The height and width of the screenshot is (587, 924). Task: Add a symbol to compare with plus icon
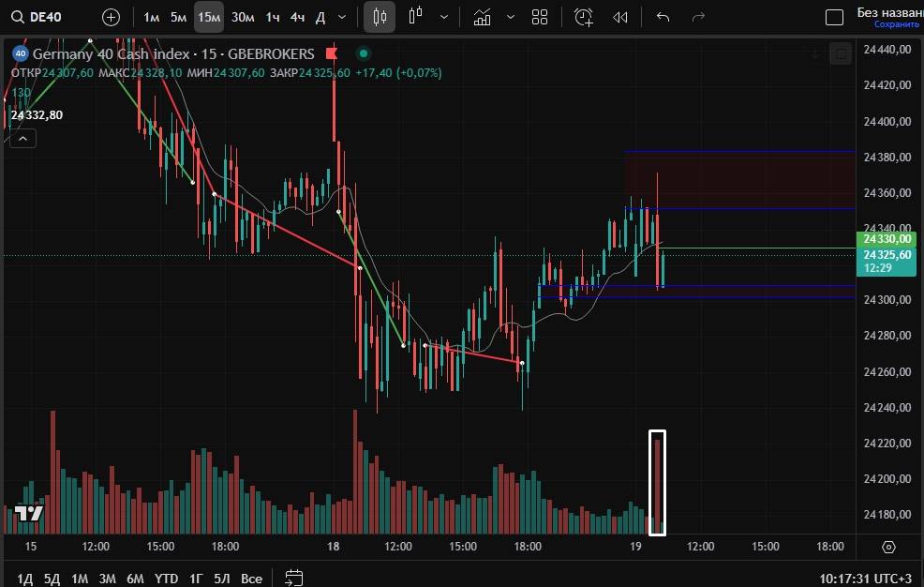pyautogui.click(x=111, y=17)
